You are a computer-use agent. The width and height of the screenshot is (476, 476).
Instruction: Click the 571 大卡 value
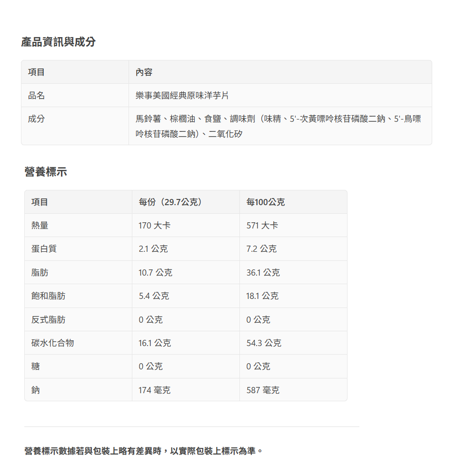point(262,226)
